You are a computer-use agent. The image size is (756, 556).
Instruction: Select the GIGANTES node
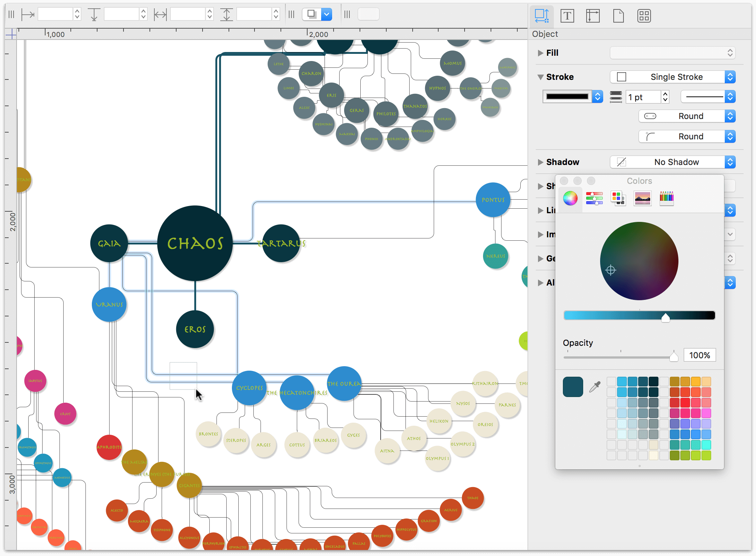click(x=189, y=485)
